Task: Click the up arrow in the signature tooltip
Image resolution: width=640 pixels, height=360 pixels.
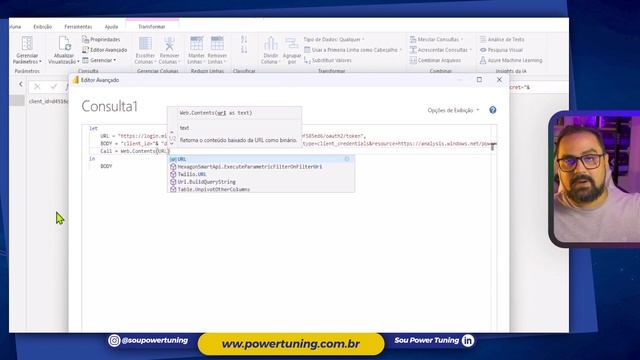Action: [172, 132]
